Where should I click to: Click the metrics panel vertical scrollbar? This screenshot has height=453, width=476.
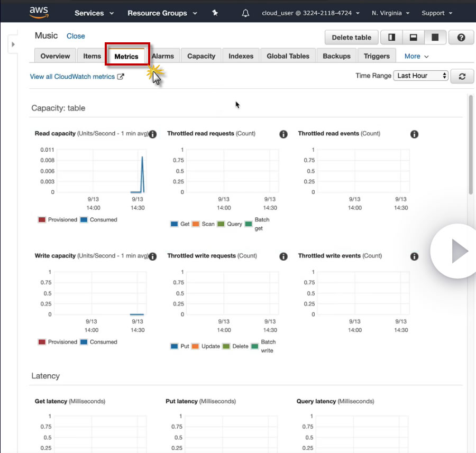tap(471, 145)
